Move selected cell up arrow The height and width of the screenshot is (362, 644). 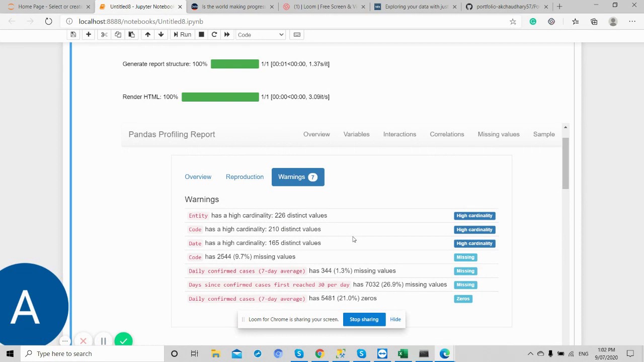tap(147, 35)
